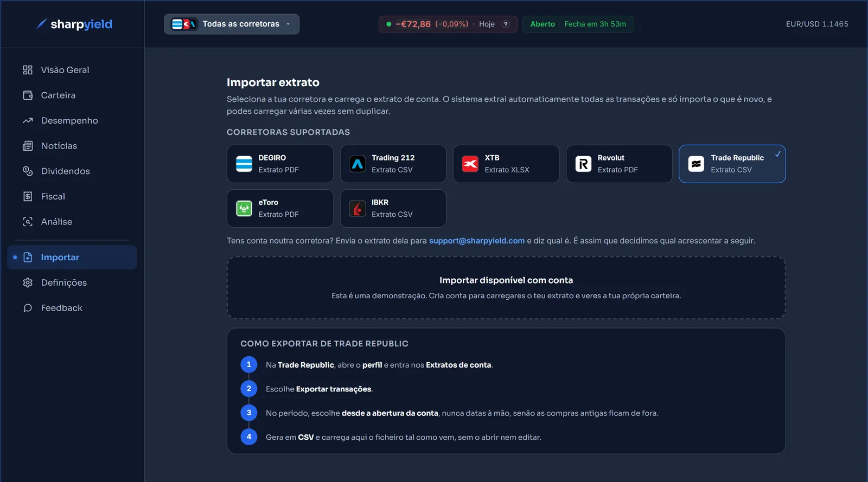Open the Desempenho page
868x482 pixels.
coord(72,120)
